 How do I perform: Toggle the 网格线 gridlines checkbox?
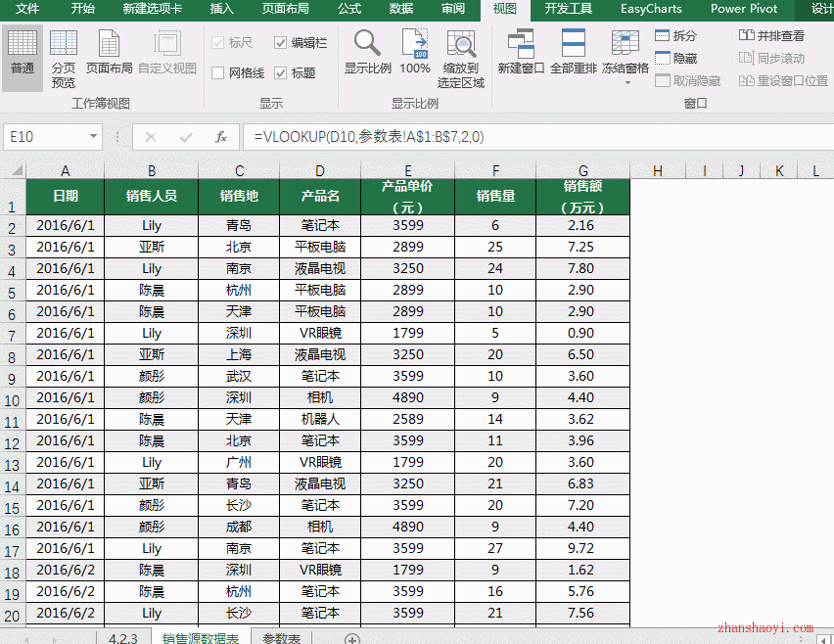pos(217,72)
